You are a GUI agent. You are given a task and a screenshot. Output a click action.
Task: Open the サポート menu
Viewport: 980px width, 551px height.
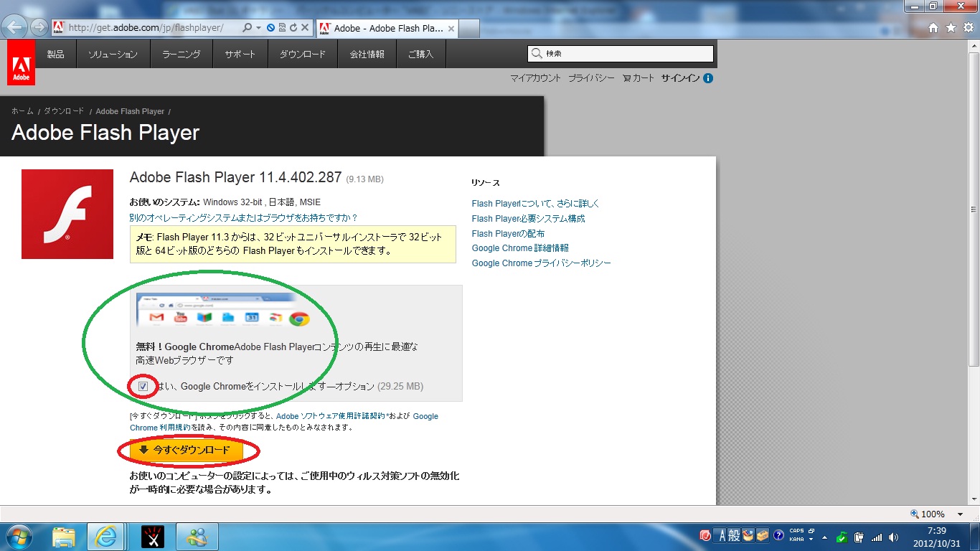240,55
